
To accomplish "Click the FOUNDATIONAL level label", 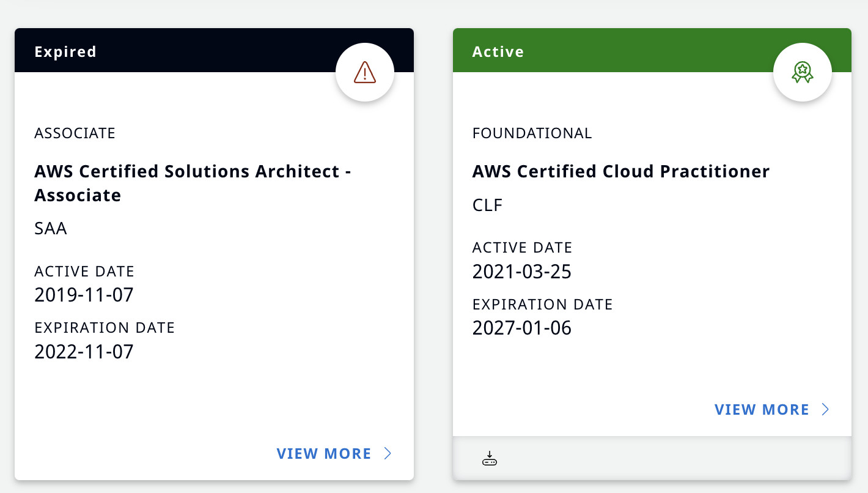I will click(x=532, y=133).
